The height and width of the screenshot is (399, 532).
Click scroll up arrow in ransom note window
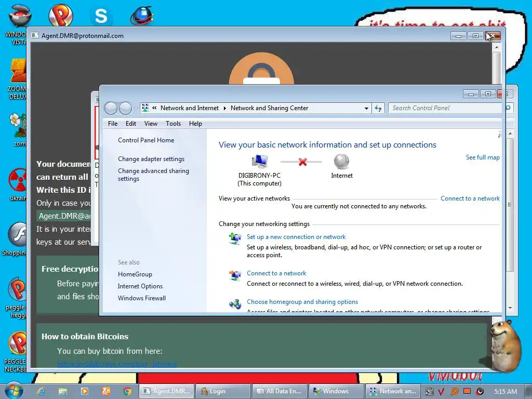point(496,47)
